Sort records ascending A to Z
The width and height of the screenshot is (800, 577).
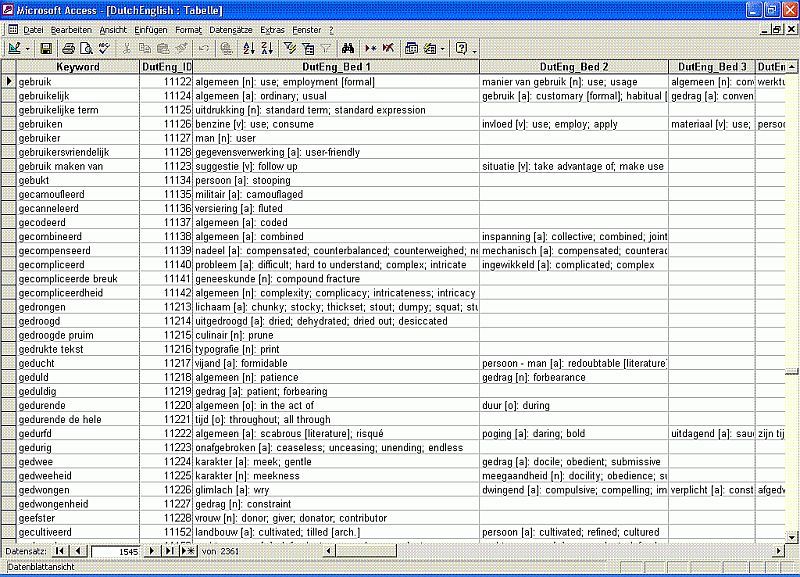pyautogui.click(x=249, y=48)
